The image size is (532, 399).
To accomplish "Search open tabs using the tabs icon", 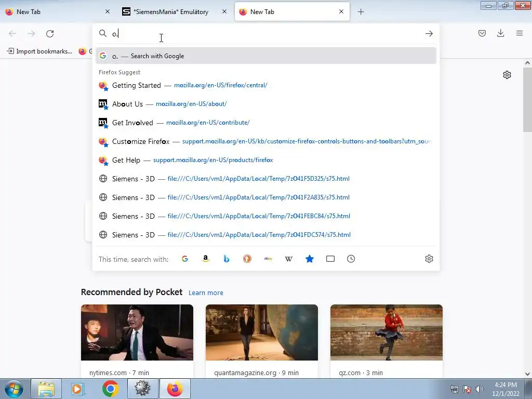I will pyautogui.click(x=330, y=259).
